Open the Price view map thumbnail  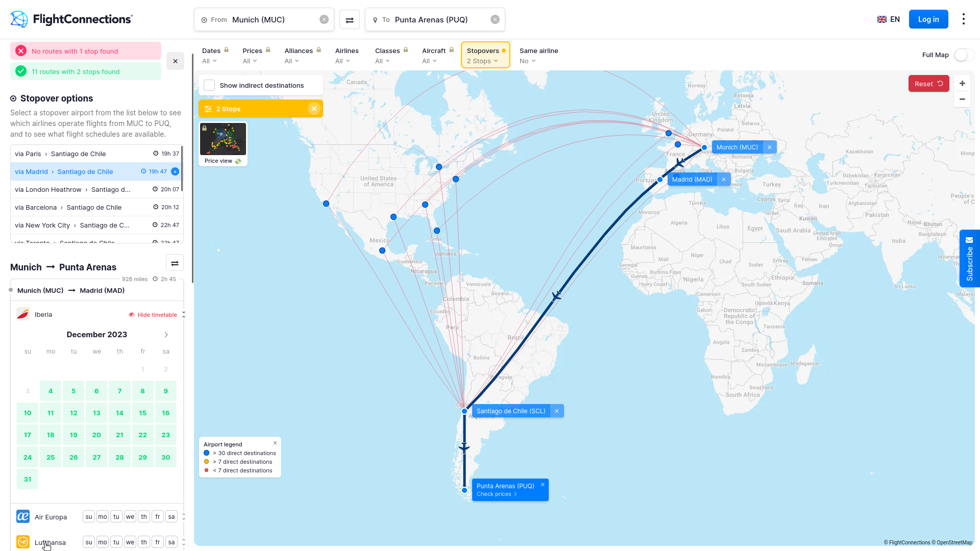(223, 144)
